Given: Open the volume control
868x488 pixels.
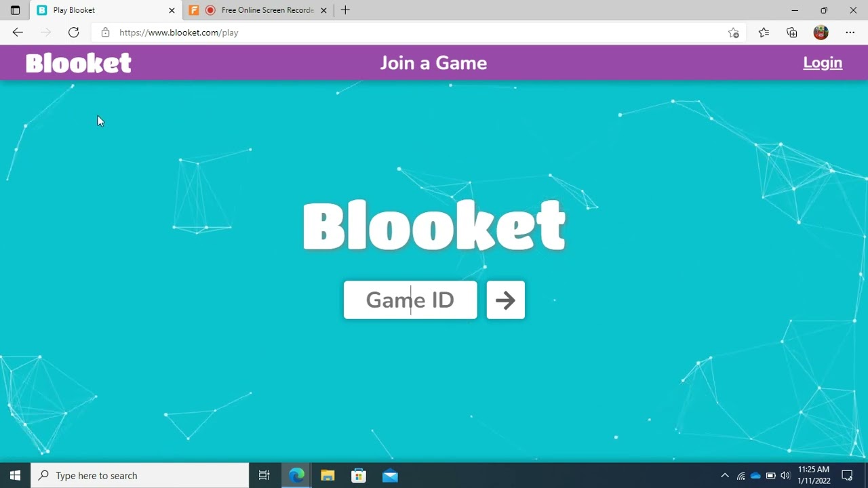Looking at the screenshot, I should tap(785, 475).
